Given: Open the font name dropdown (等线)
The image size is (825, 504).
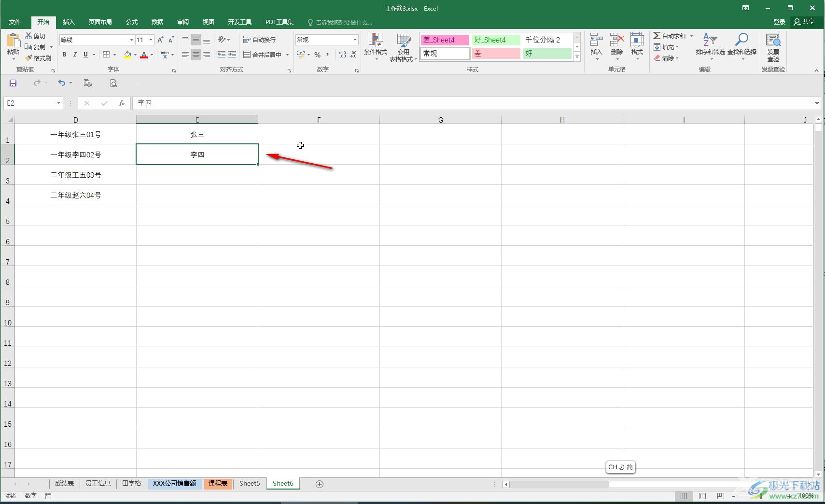Looking at the screenshot, I should coord(131,40).
